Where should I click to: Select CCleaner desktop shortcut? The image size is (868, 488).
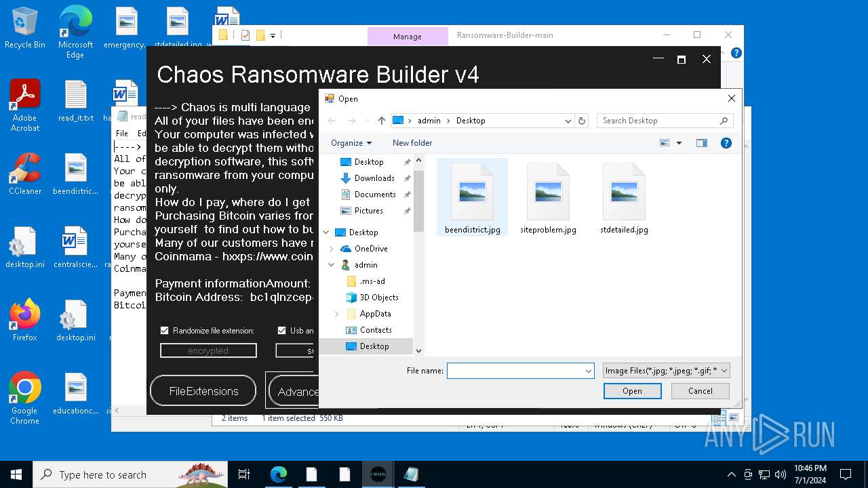(x=25, y=174)
